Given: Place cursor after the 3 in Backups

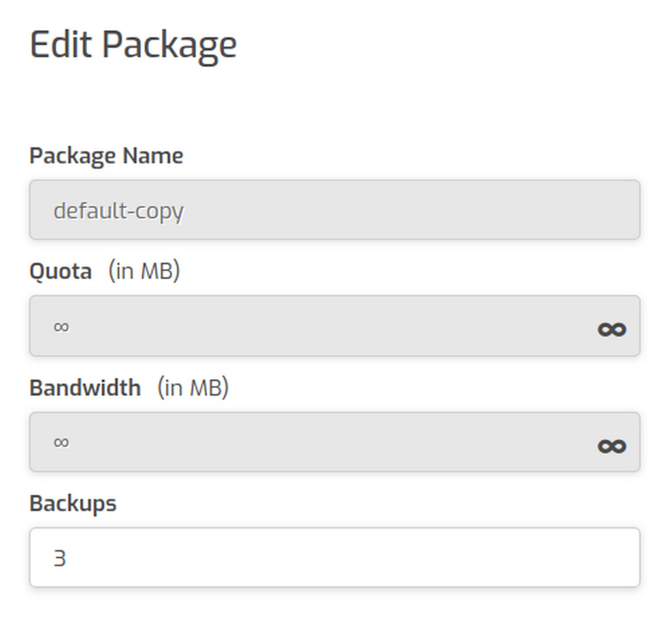Looking at the screenshot, I should pos(67,558).
